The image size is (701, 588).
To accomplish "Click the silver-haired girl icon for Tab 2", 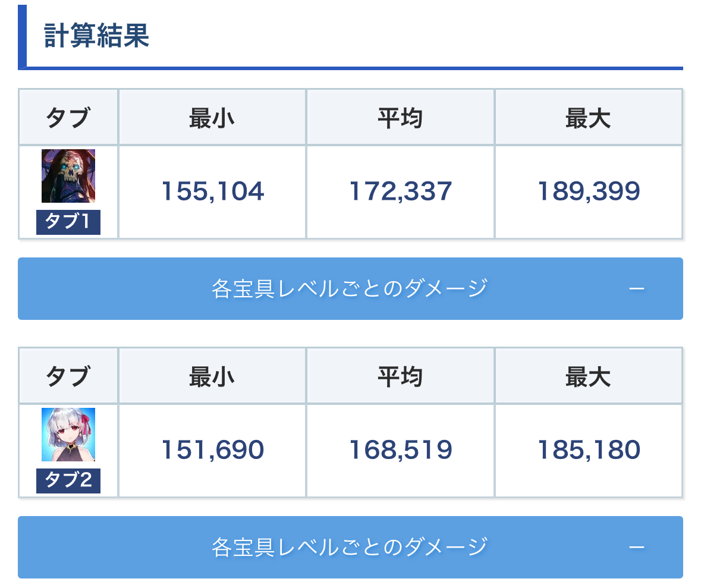I will click(x=68, y=435).
